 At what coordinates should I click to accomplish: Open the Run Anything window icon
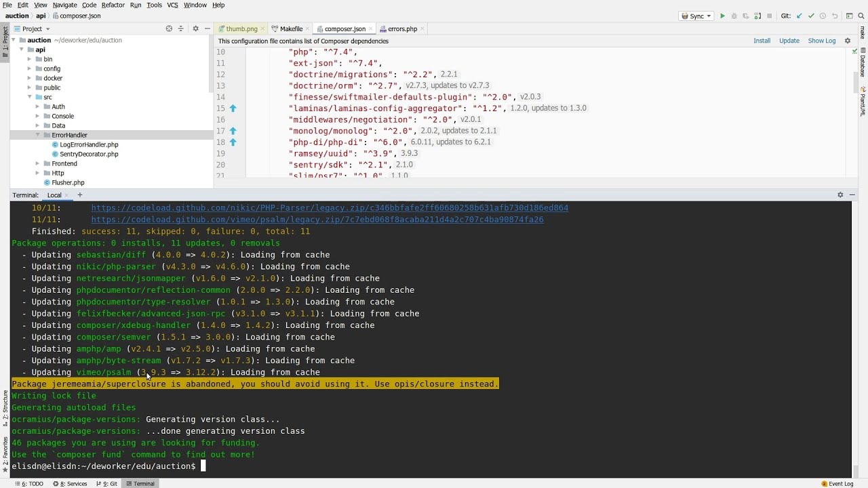pos(848,16)
